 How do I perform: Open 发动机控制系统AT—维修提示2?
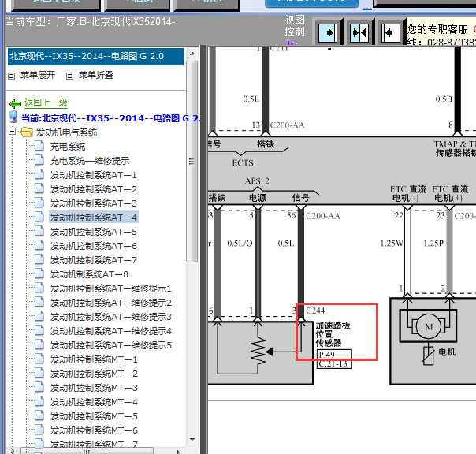(x=111, y=303)
